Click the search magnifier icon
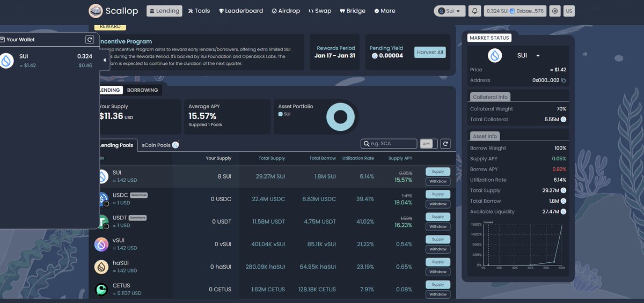This screenshot has width=644, height=303. click(x=366, y=144)
